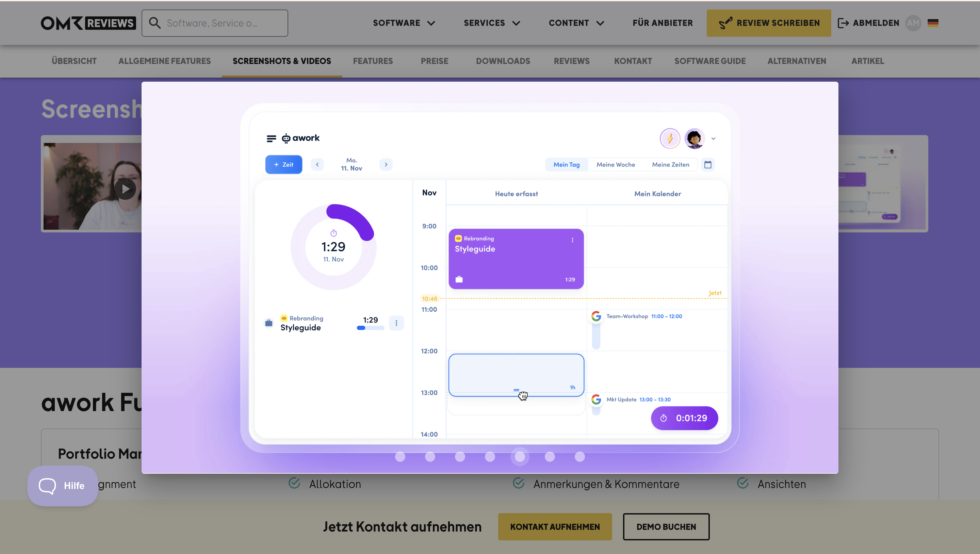Open three-dot menu beside Styleguide 1:29 entry
The image size is (980, 554).
(396, 323)
